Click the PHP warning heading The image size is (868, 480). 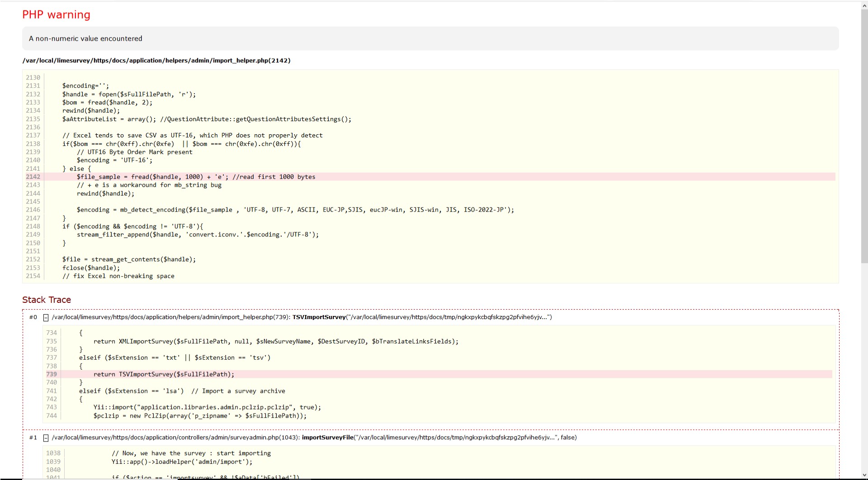pyautogui.click(x=56, y=14)
